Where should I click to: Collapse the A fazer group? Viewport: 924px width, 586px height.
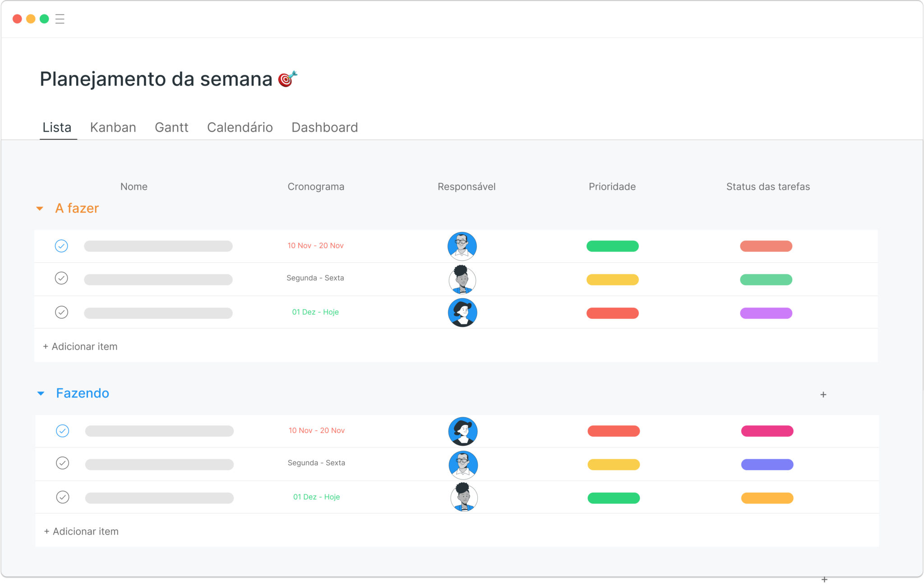[x=40, y=208]
